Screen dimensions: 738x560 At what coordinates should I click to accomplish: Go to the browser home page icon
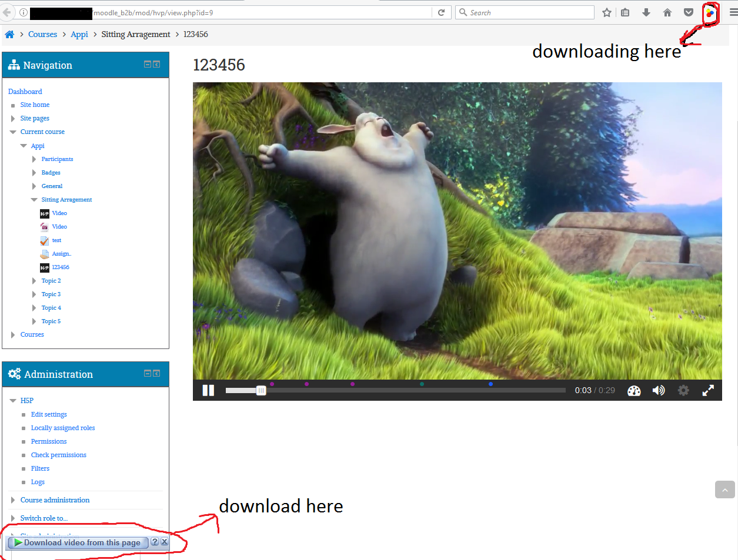point(667,12)
